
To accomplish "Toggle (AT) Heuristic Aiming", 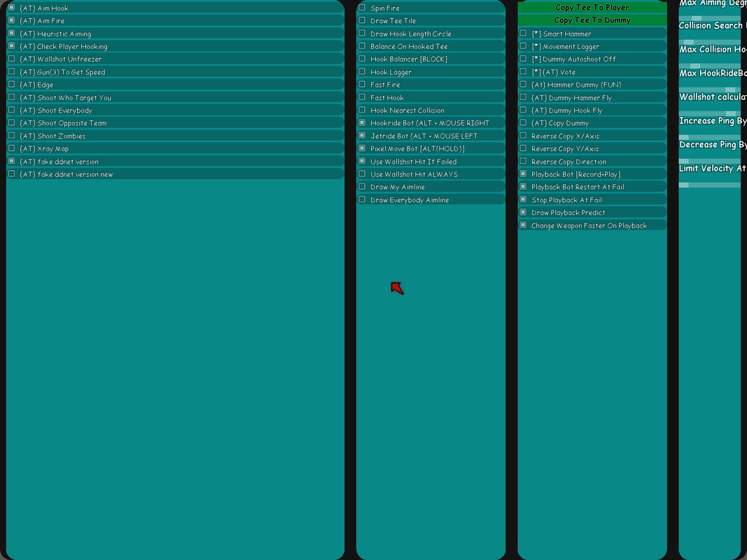I will [11, 34].
